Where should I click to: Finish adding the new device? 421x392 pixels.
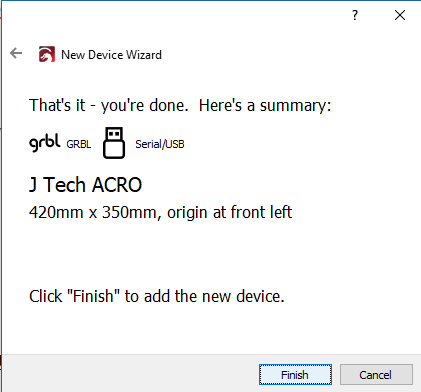[x=295, y=375]
